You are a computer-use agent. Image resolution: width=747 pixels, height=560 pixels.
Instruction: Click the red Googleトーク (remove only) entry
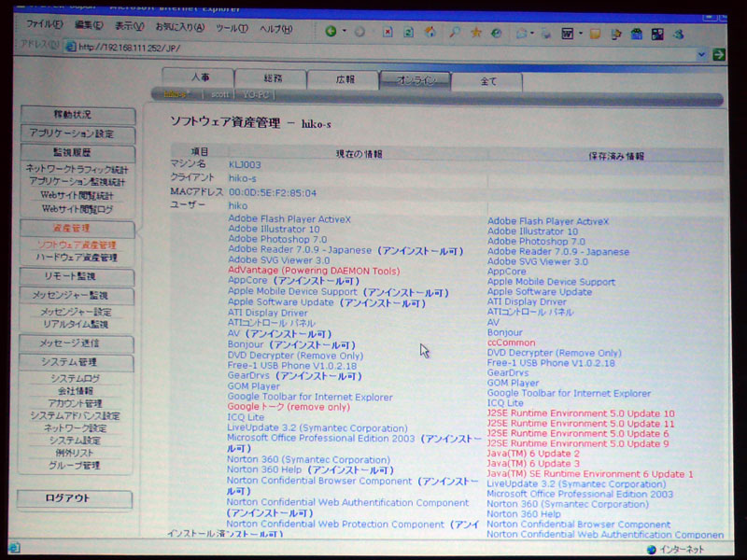[x=289, y=407]
